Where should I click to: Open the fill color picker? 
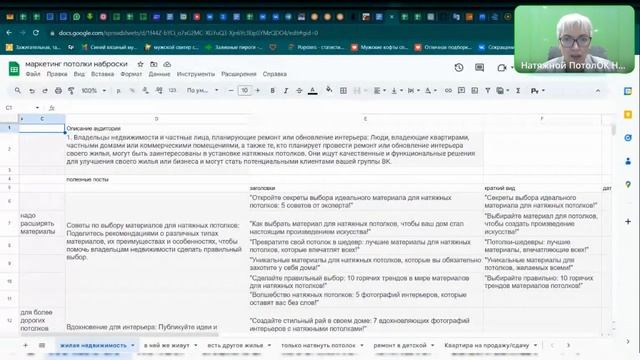click(x=329, y=91)
